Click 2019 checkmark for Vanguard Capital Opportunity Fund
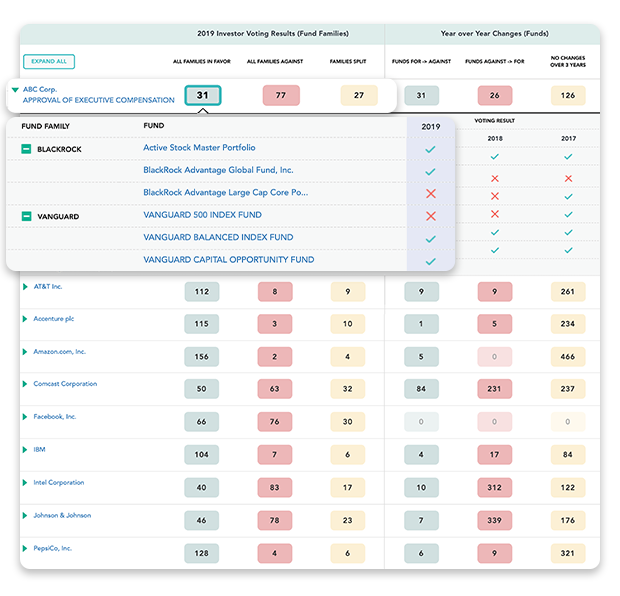The image size is (620, 596). (x=430, y=262)
